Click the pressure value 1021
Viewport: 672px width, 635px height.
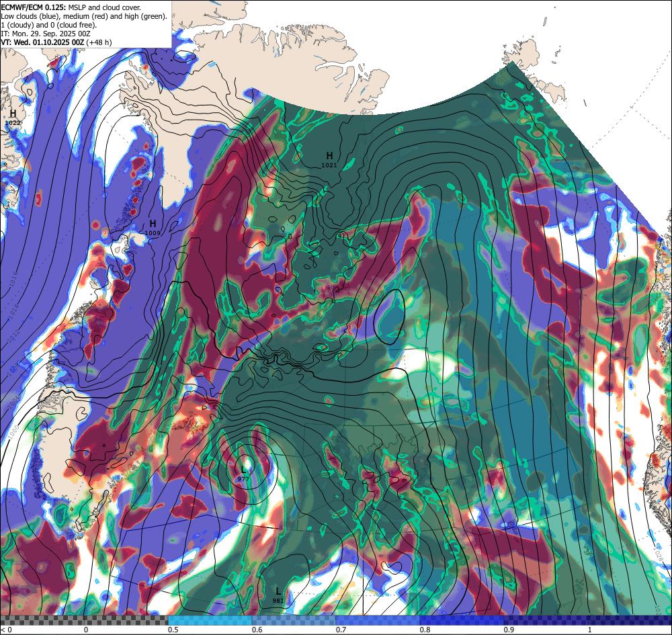tap(329, 165)
